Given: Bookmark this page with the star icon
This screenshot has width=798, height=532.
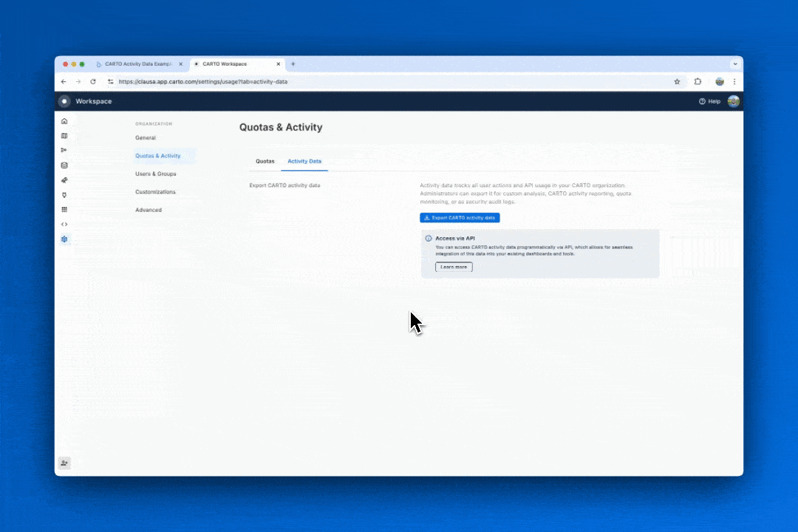Looking at the screenshot, I should point(677,82).
